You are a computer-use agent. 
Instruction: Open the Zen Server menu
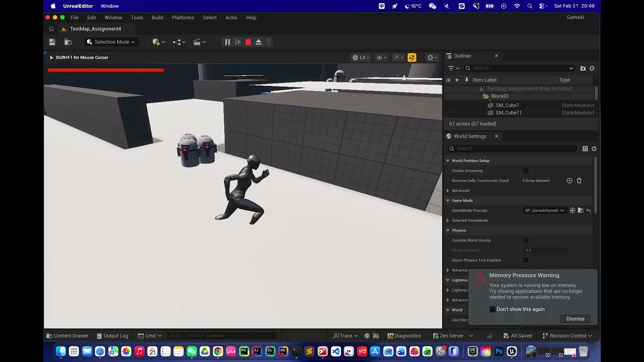(453, 336)
